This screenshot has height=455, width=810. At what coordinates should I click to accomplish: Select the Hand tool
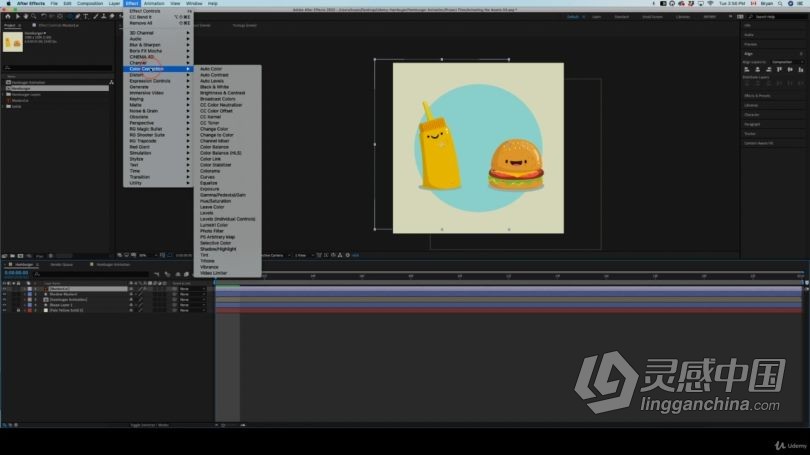pos(25,17)
